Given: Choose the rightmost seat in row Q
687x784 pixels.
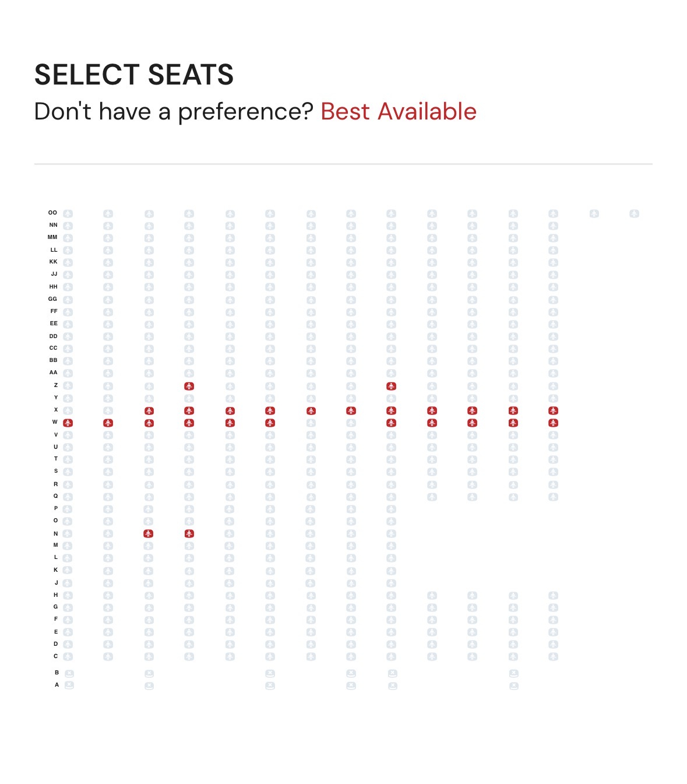Looking at the screenshot, I should [553, 497].
